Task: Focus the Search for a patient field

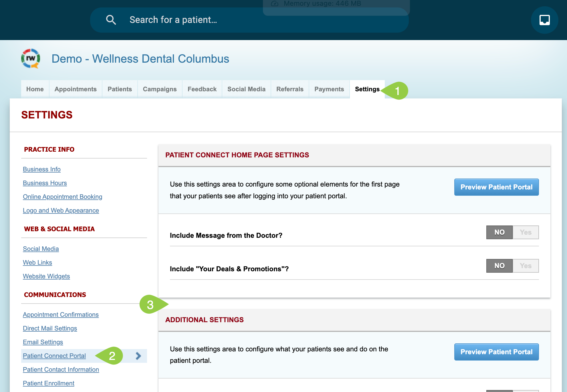Action: (249, 20)
